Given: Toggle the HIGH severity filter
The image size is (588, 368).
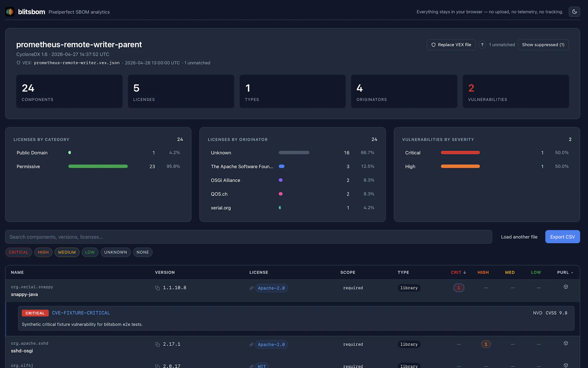Looking at the screenshot, I should click(43, 252).
